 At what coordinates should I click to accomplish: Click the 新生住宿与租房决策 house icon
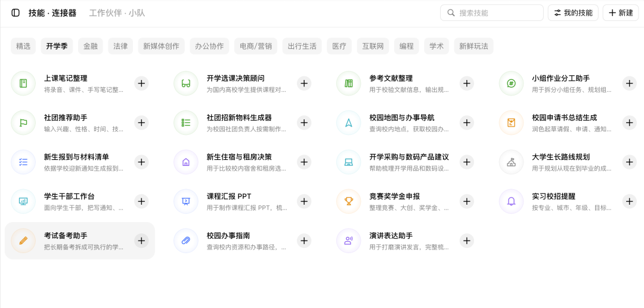point(186,162)
